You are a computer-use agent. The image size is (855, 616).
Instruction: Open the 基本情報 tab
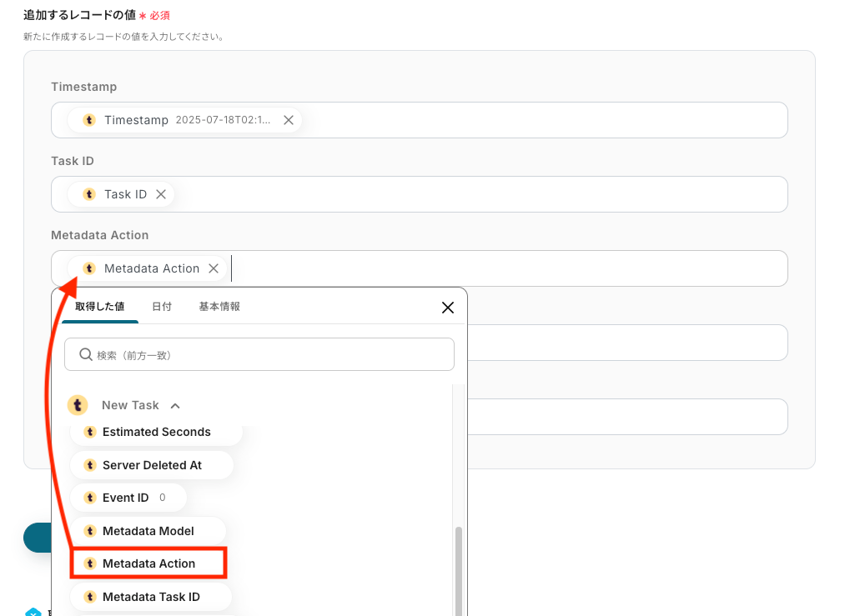(x=219, y=307)
